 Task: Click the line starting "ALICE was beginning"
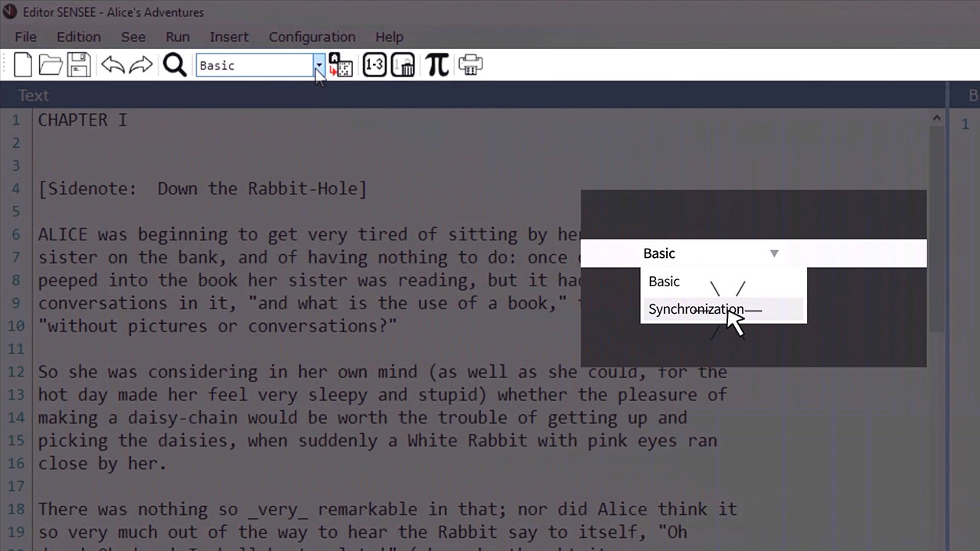[309, 234]
